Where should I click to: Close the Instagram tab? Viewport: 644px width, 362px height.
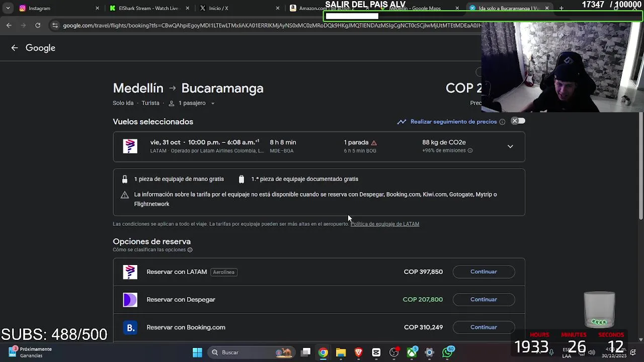pyautogui.click(x=98, y=8)
